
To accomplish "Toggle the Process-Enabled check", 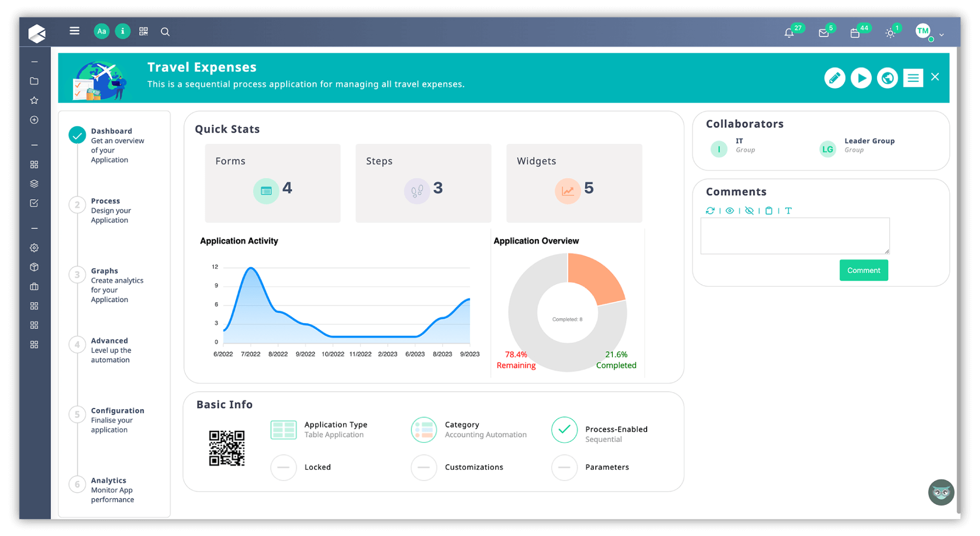I will click(564, 430).
